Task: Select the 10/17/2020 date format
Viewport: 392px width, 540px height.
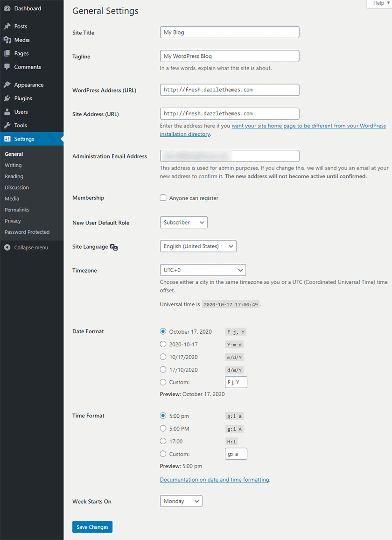Action: coord(163,357)
